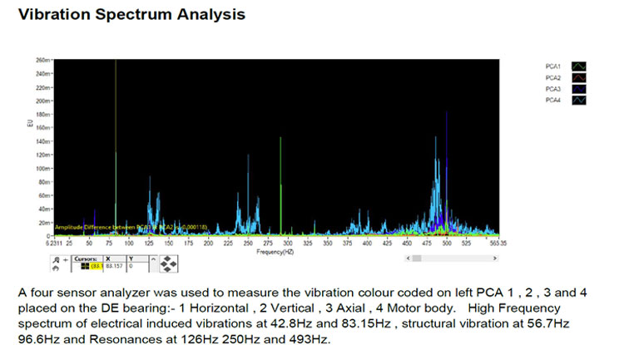
Task: Select the hand pan tool in palette
Action: tap(57, 269)
